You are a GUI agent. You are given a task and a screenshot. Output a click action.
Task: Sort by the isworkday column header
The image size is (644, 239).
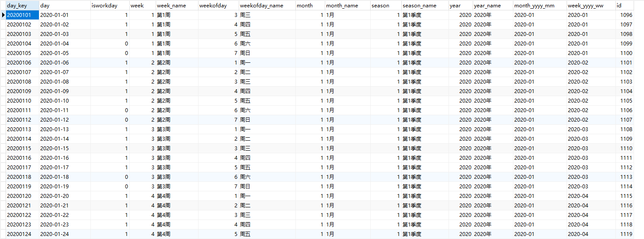(110, 6)
